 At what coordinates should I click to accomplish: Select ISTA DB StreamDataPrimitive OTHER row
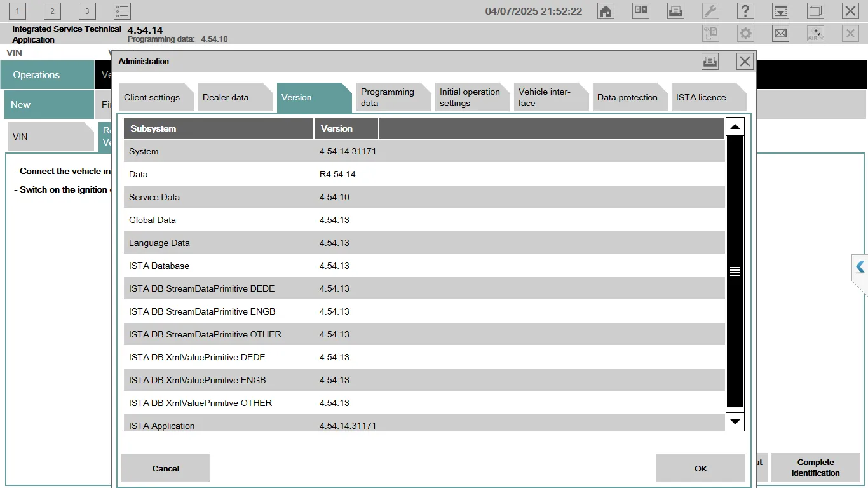[424, 334]
